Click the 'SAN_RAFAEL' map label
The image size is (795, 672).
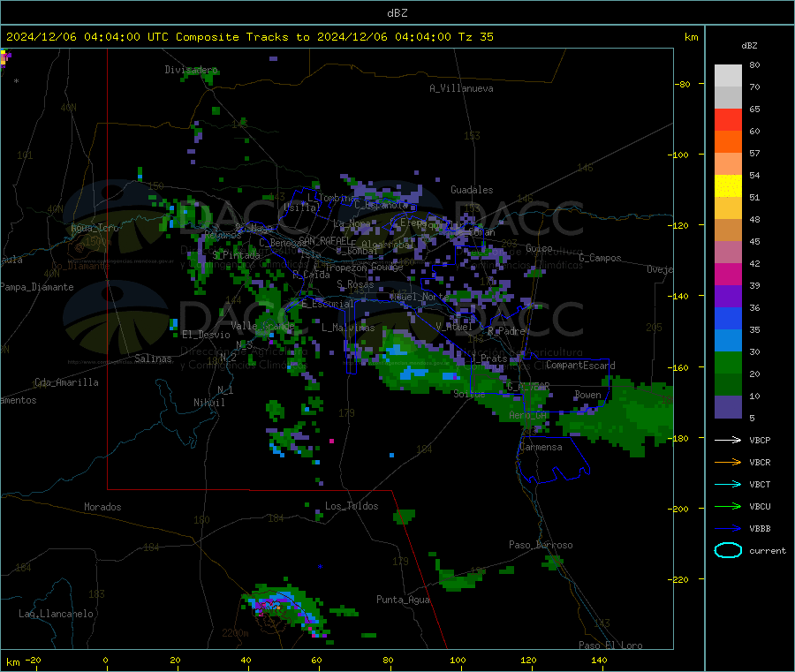tap(325, 241)
